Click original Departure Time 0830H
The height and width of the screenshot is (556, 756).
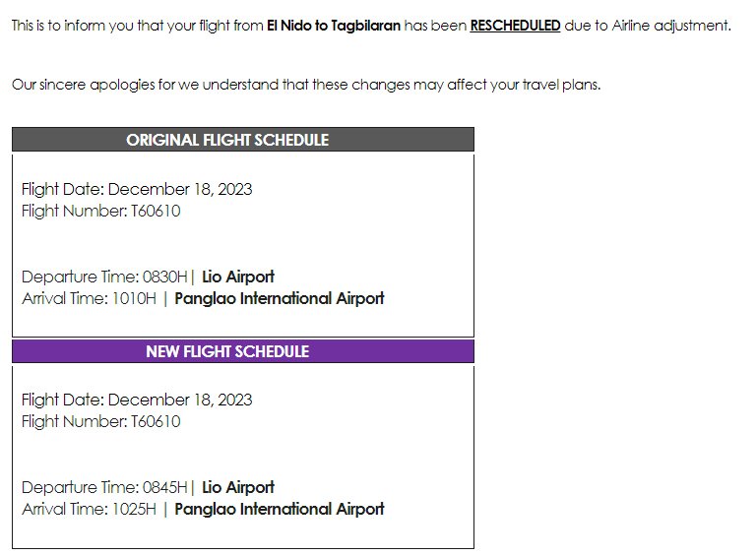pos(104,278)
